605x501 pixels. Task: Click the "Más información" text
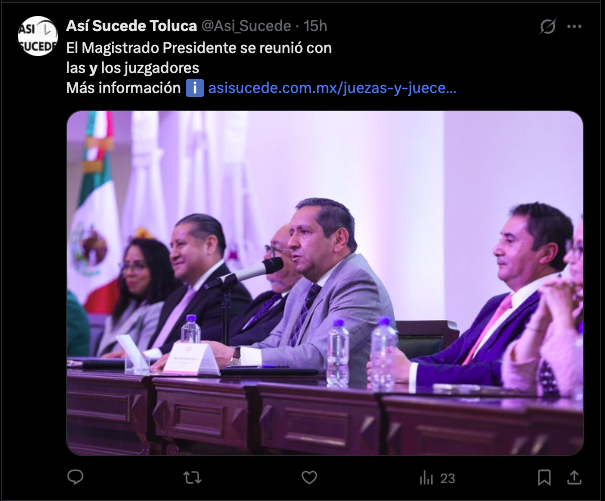tap(123, 88)
